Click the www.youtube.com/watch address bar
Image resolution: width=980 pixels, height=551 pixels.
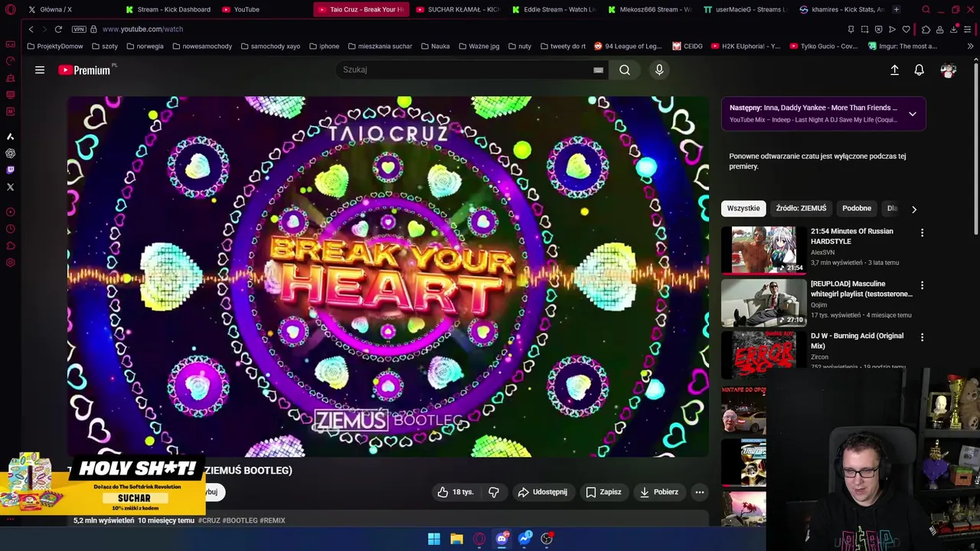point(142,29)
